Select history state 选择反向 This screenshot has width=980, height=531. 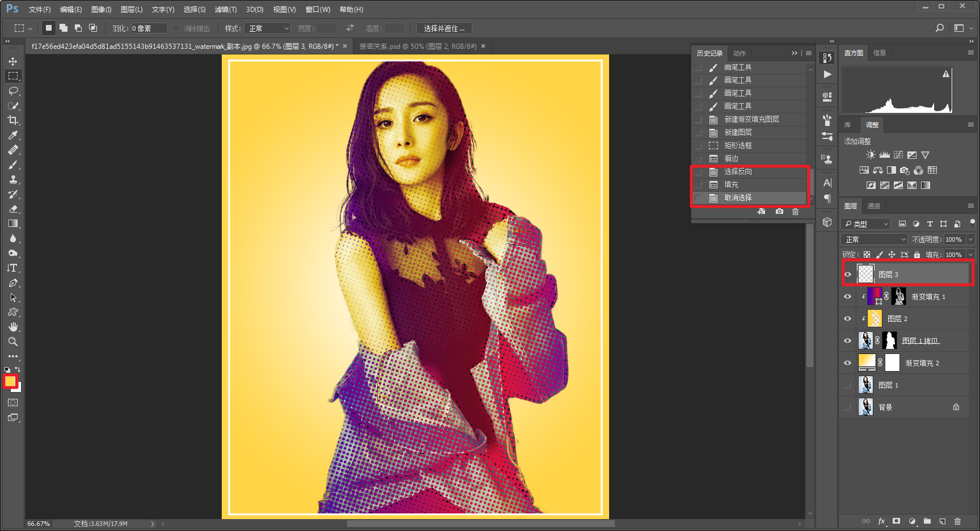point(749,171)
